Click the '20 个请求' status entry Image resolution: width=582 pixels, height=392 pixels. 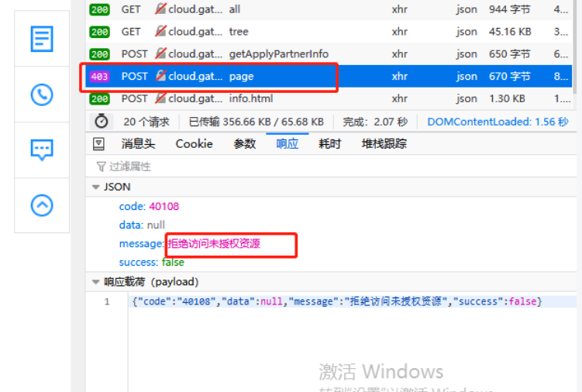(x=146, y=122)
